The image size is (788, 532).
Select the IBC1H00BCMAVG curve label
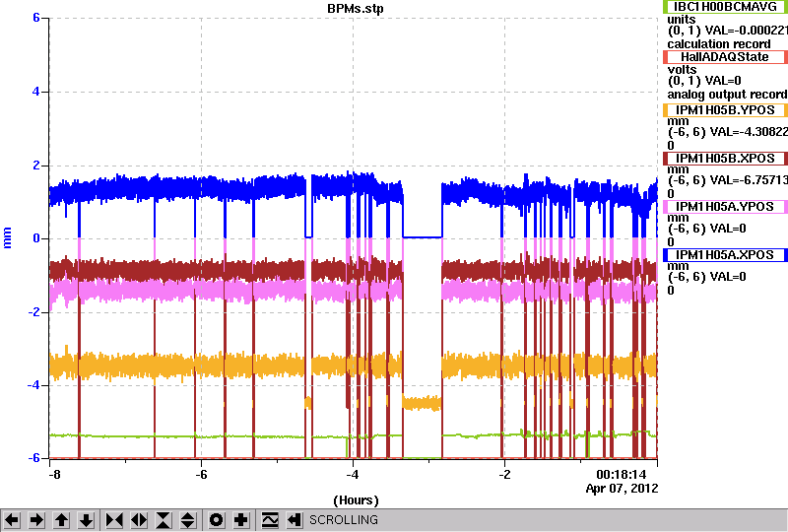point(725,7)
